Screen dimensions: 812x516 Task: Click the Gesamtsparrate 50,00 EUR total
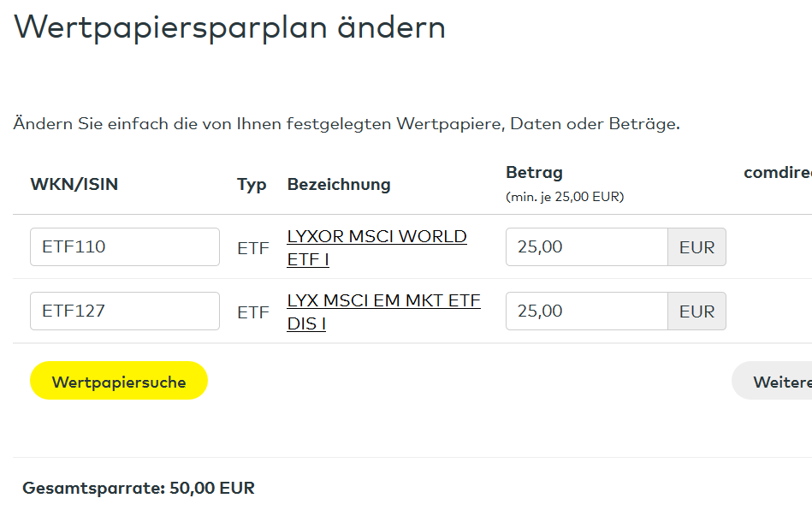tap(139, 489)
